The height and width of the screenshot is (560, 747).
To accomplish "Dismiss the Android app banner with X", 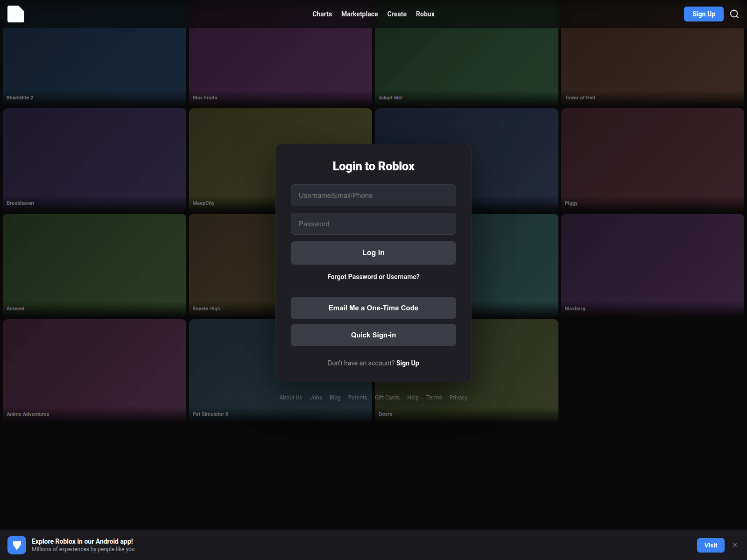I will point(735,545).
